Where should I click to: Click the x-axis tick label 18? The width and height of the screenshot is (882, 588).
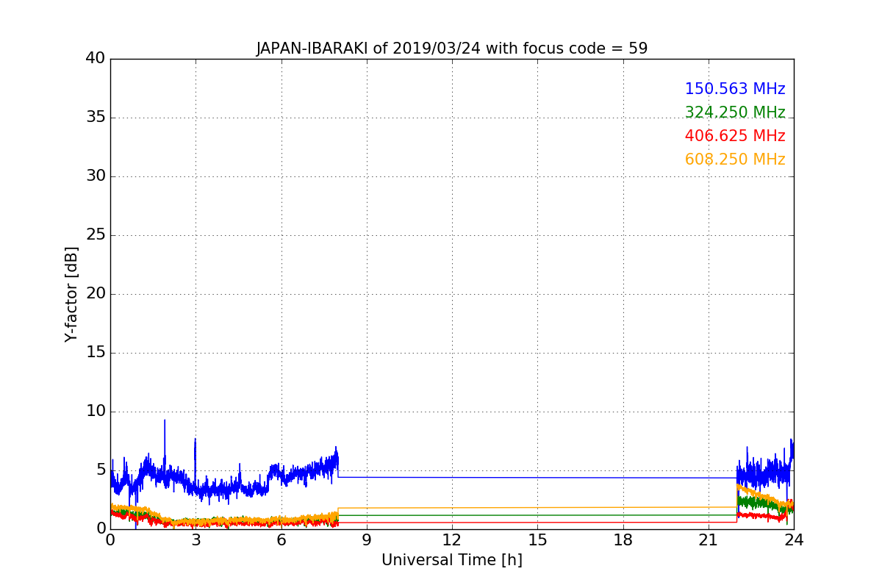point(623,539)
